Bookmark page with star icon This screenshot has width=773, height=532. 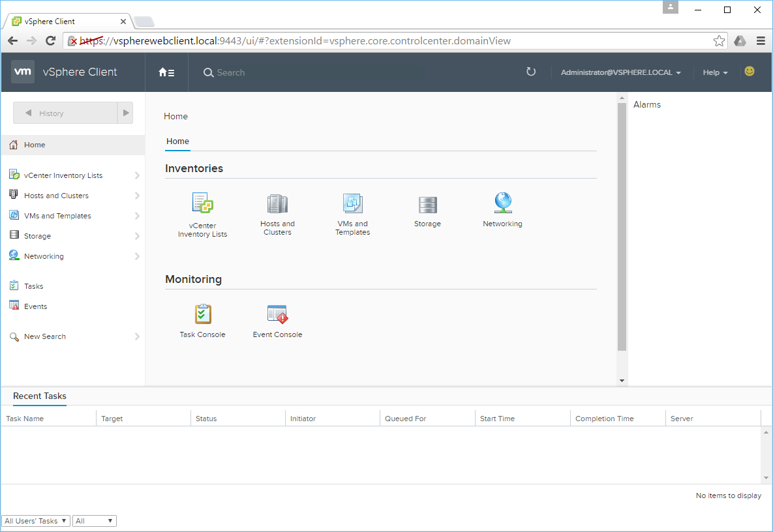pyautogui.click(x=719, y=41)
